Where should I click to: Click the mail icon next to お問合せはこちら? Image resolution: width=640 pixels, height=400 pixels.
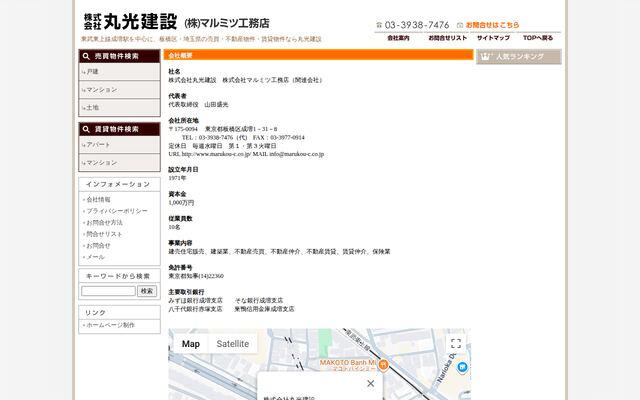coord(460,25)
